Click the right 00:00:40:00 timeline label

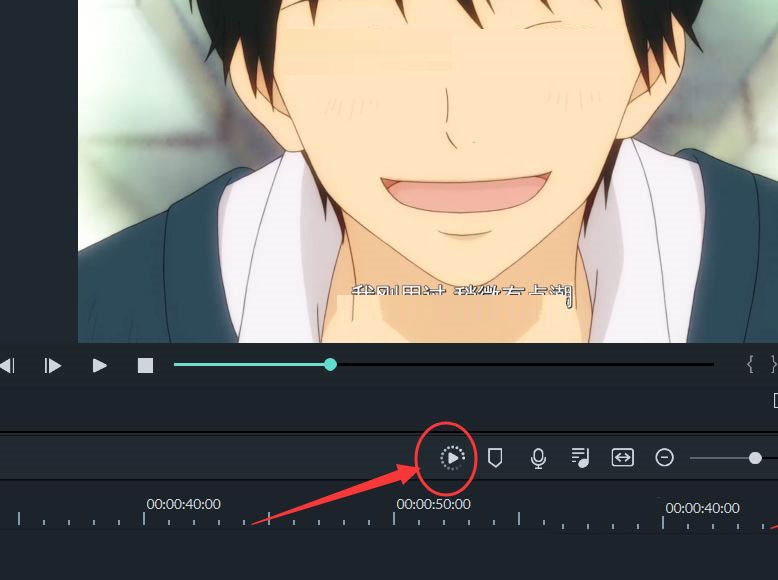tap(702, 508)
